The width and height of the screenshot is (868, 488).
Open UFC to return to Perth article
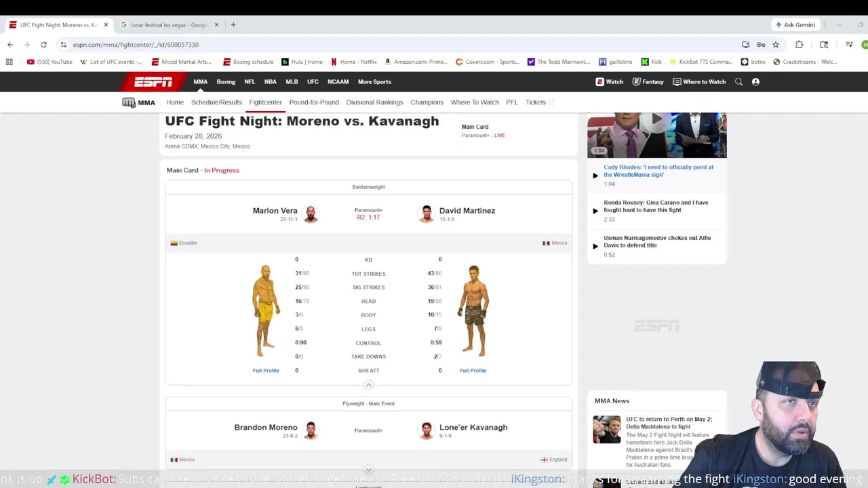point(669,423)
